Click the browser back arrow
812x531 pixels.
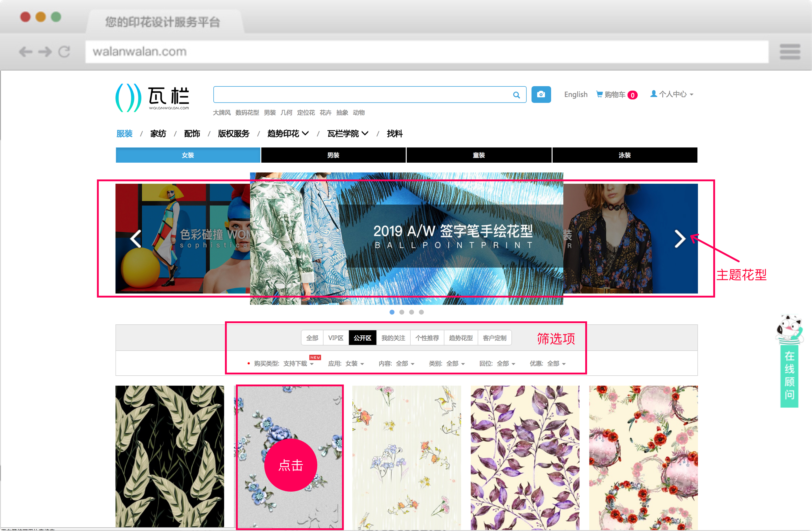point(26,52)
